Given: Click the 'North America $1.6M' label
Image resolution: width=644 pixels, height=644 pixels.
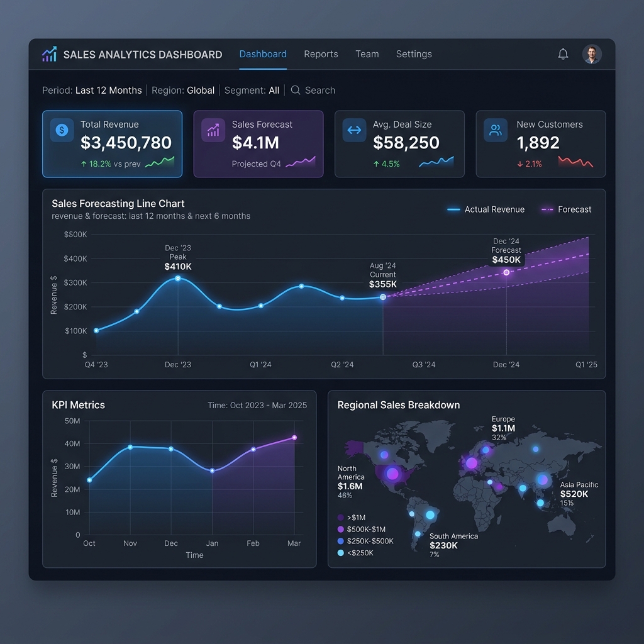Looking at the screenshot, I should click(x=351, y=477).
